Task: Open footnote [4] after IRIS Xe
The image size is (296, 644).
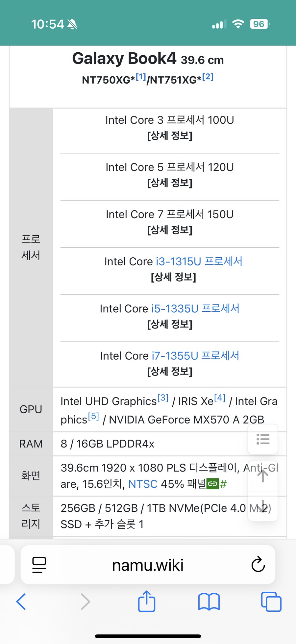Action: (x=220, y=398)
